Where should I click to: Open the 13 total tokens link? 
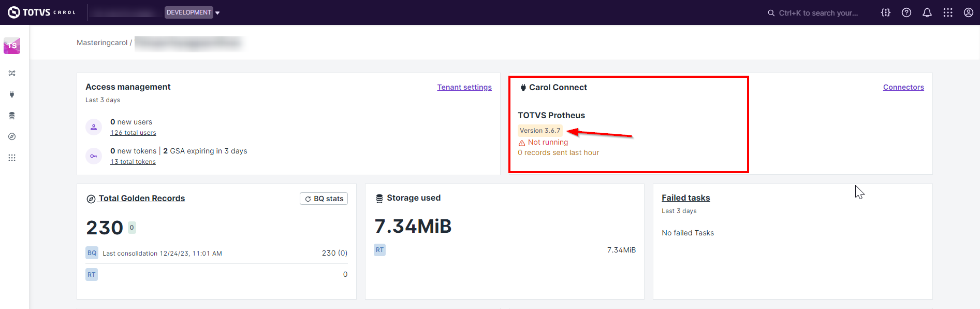(133, 162)
